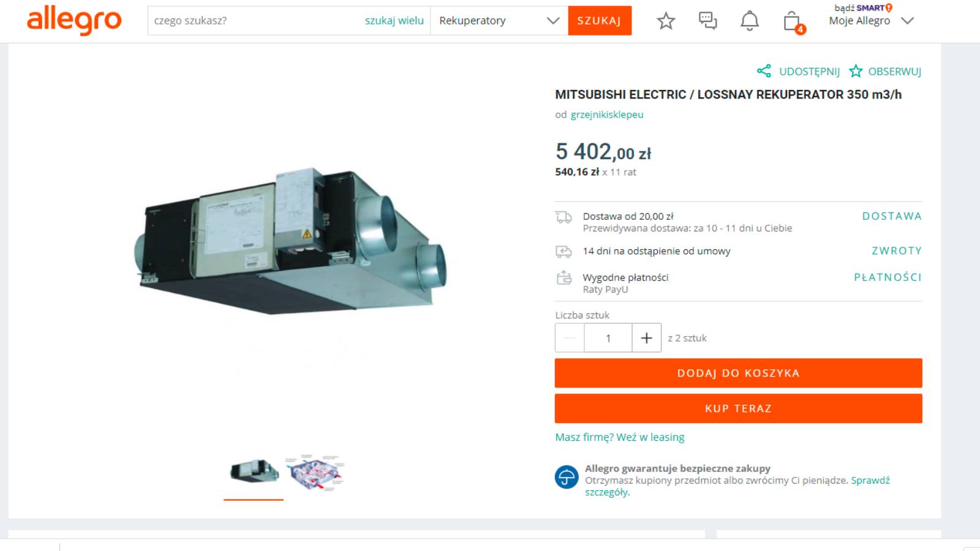Select the second product diagram thumbnail

point(316,472)
